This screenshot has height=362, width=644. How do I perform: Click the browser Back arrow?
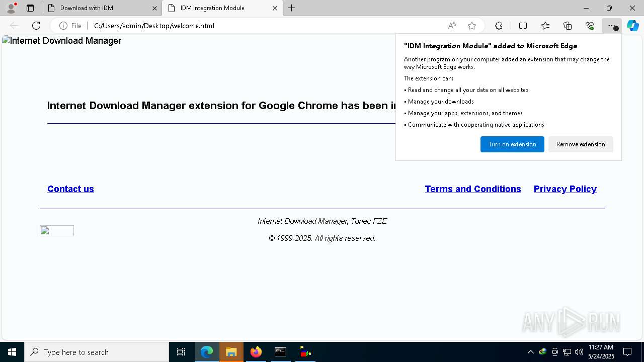pyautogui.click(x=14, y=26)
